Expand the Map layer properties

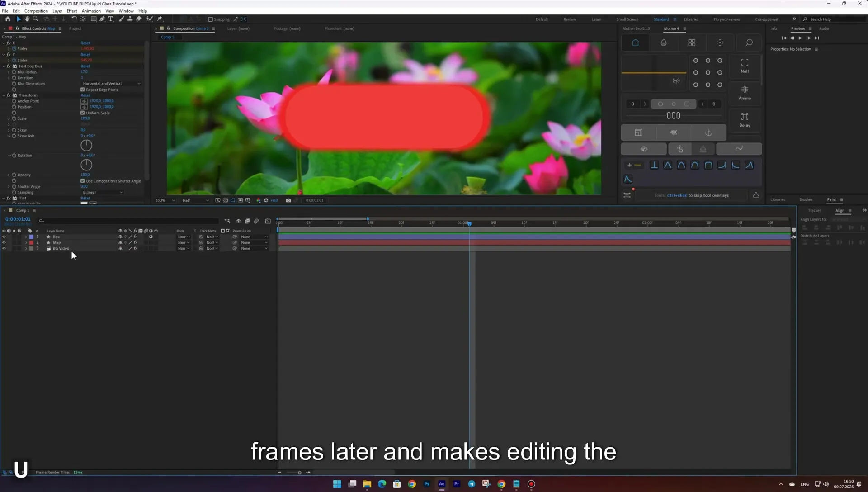click(26, 243)
